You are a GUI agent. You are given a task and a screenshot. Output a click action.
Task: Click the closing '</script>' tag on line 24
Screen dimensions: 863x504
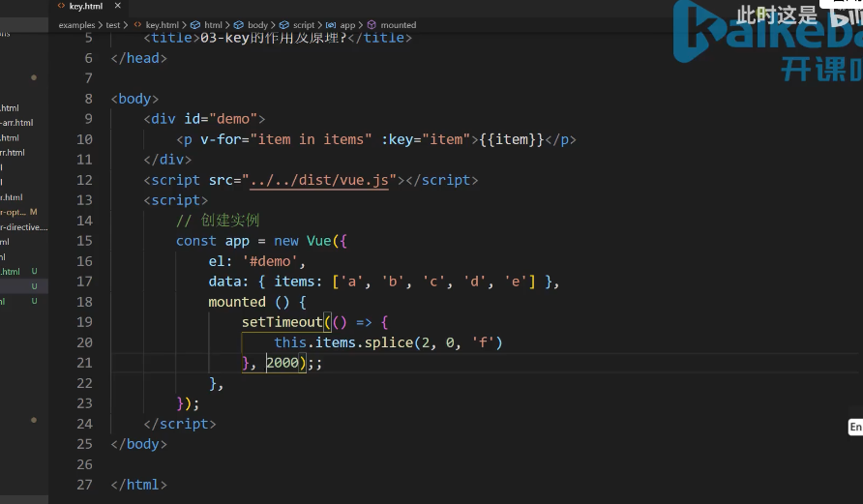180,424
